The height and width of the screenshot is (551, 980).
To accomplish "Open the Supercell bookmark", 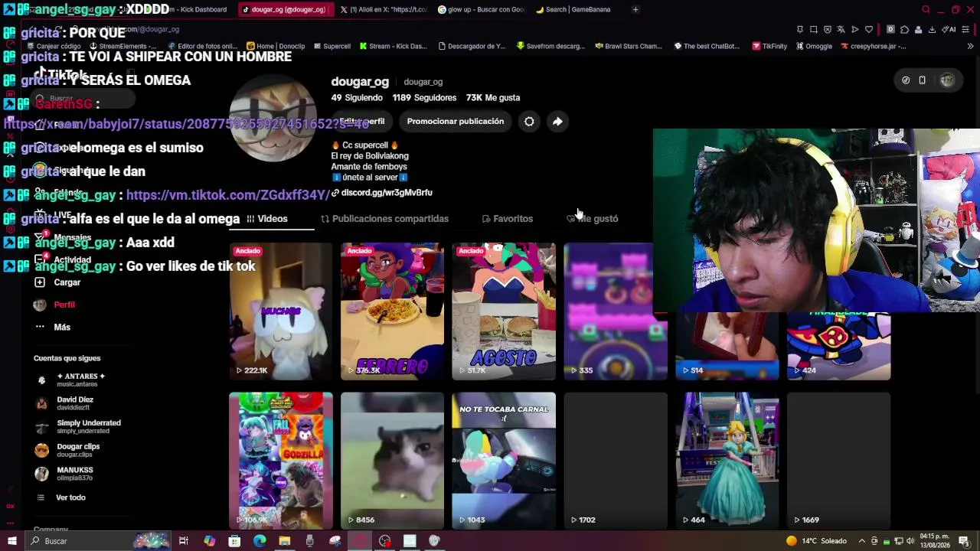I will click(x=332, y=46).
